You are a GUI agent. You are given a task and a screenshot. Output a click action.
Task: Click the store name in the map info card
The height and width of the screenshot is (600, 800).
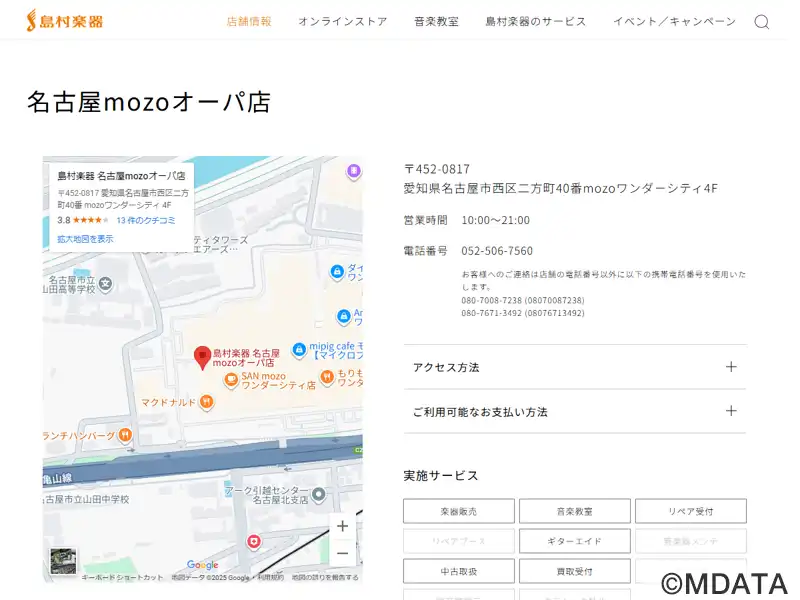[x=121, y=176]
